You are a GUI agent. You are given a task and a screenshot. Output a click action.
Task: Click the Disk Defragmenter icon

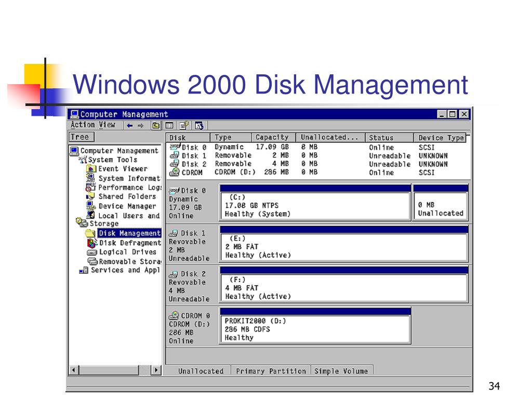92,243
